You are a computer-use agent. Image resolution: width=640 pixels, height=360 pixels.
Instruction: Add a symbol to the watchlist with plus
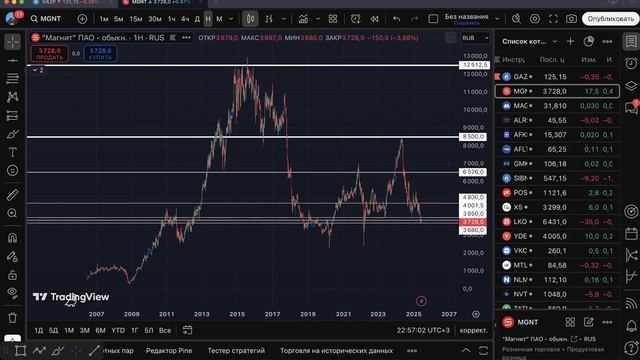click(570, 41)
